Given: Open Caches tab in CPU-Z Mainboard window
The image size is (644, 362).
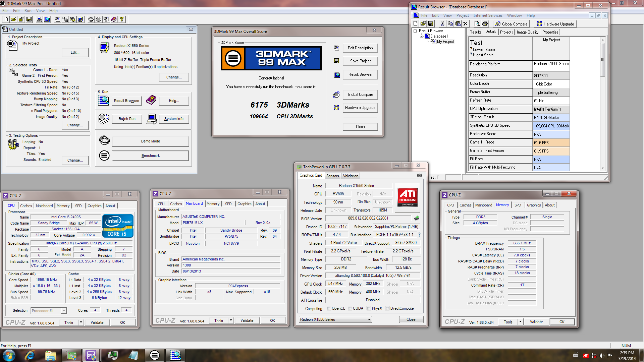Looking at the screenshot, I should 176,204.
